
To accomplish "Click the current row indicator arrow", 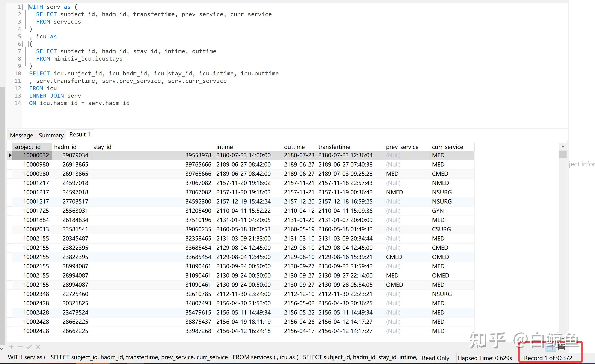I will click(10, 155).
